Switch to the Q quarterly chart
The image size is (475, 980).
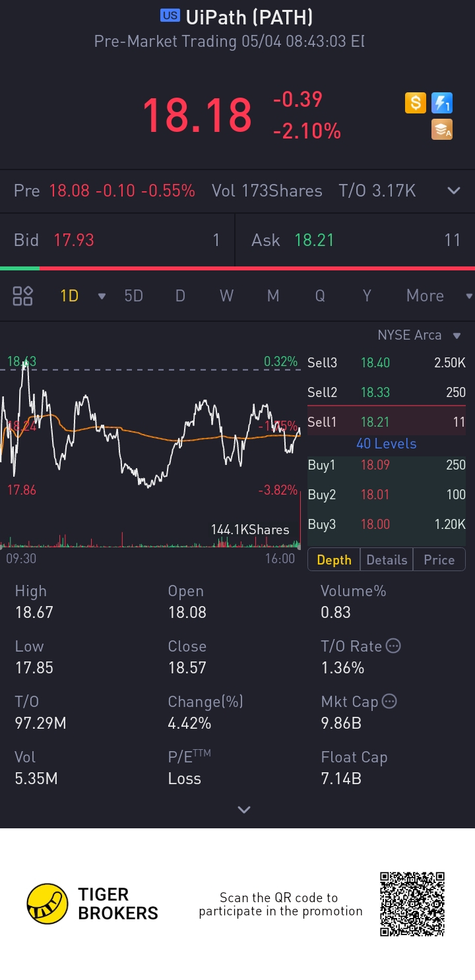point(320,295)
